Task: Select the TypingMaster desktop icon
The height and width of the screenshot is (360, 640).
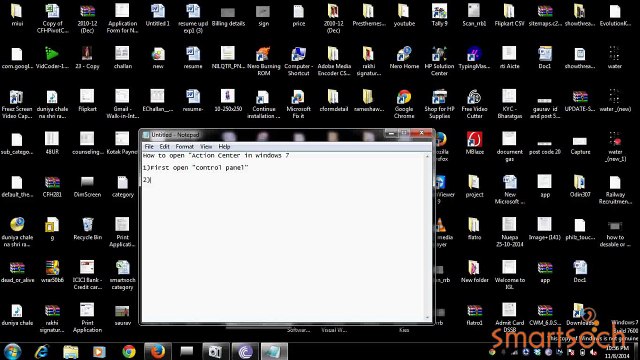Action: 474,58
